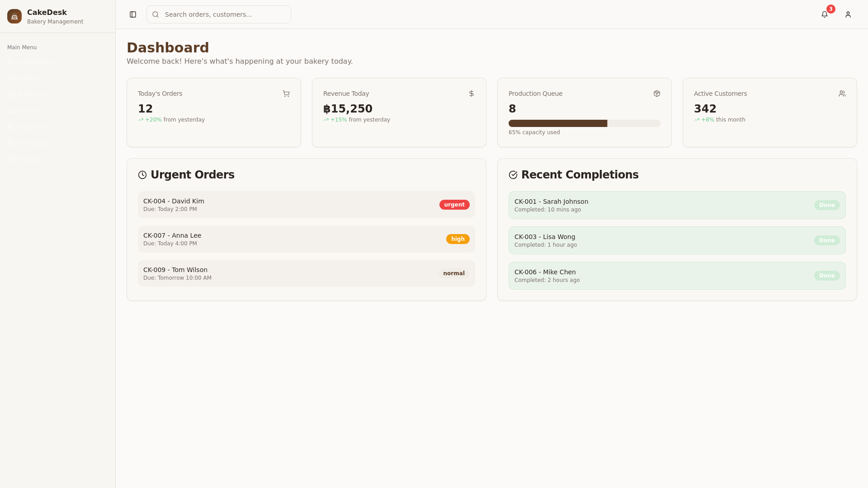Screen dimensions: 868x488
Task: Open order CK-004 - David Kim
Action: [x=307, y=205]
